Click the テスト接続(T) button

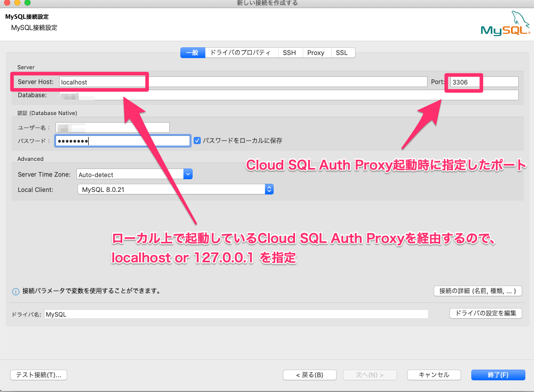click(38, 375)
